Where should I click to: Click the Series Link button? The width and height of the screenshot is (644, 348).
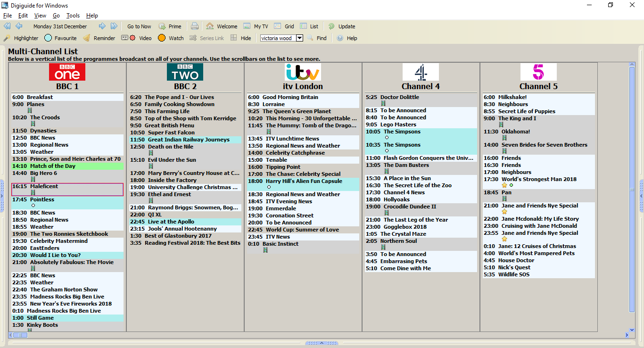point(206,38)
